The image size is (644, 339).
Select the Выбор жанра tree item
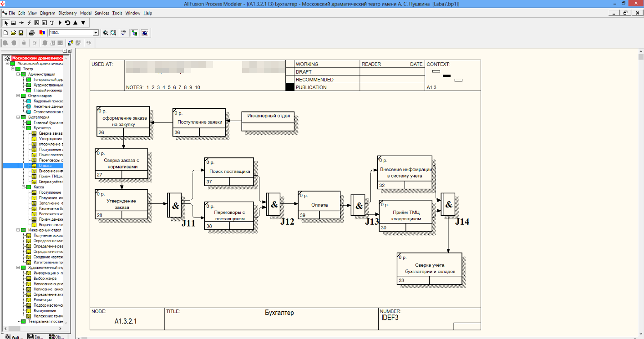tap(45, 278)
